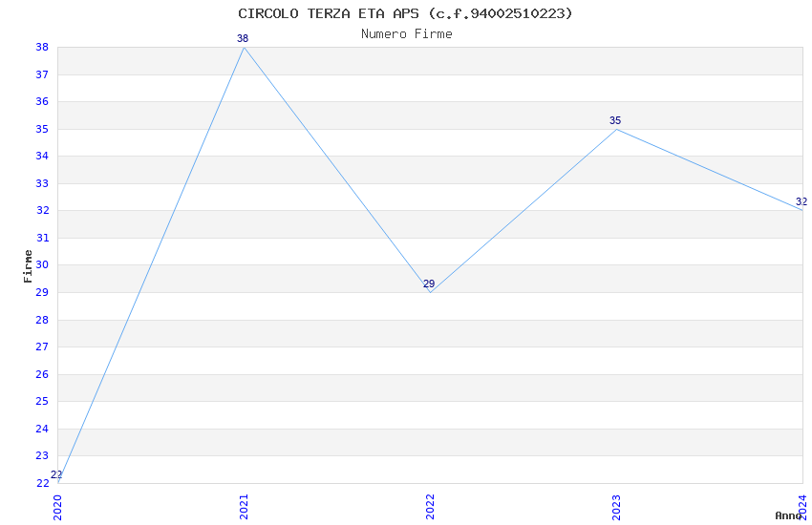The width and height of the screenshot is (812, 525).
Task: Click the Anno x-axis label
Action: [x=788, y=515]
